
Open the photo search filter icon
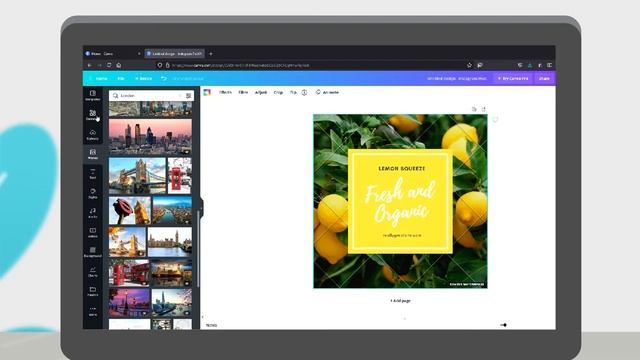189,96
